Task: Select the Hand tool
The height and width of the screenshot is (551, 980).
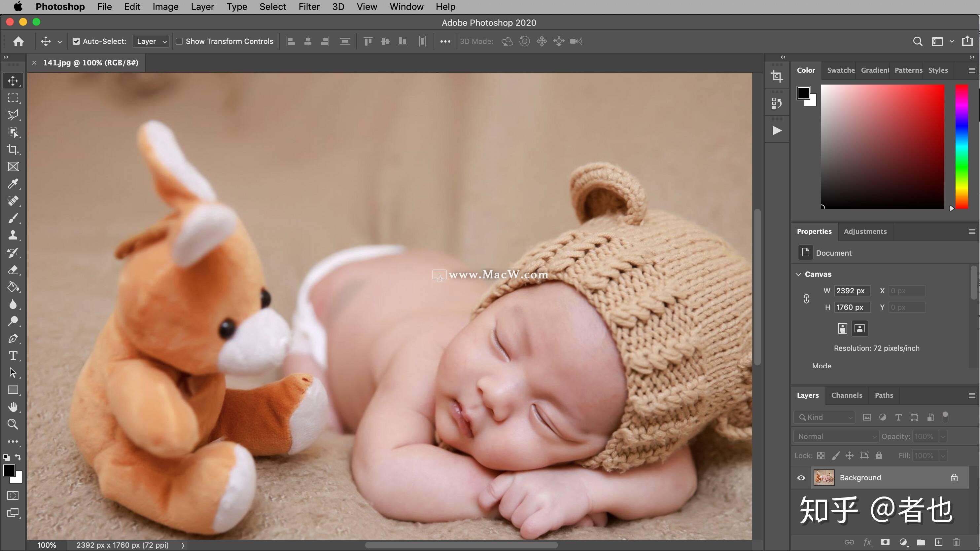Action: coord(13,407)
